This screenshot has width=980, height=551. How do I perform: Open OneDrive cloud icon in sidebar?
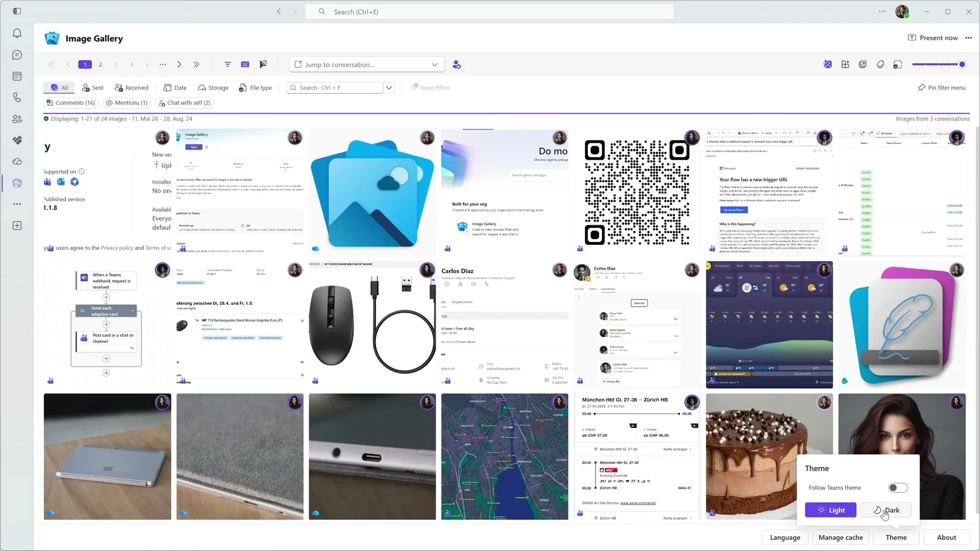pyautogui.click(x=17, y=162)
